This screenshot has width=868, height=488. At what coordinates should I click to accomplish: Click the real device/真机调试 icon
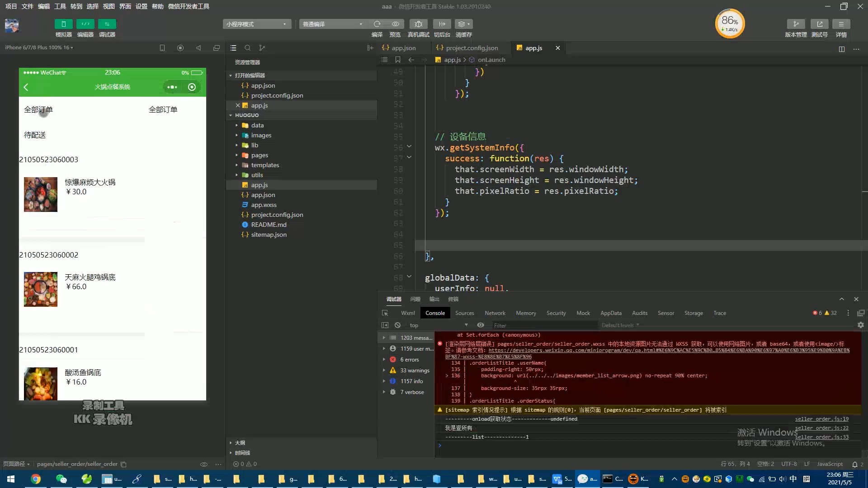419,24
